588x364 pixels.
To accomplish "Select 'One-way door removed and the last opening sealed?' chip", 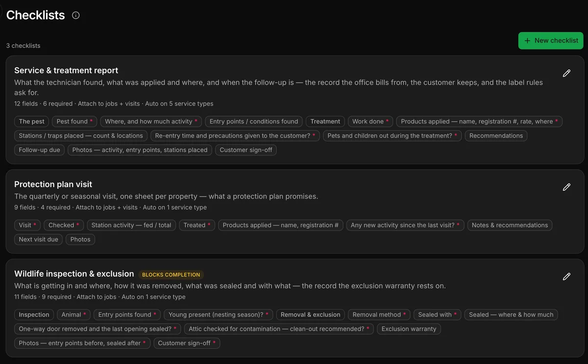I will [x=98, y=329].
